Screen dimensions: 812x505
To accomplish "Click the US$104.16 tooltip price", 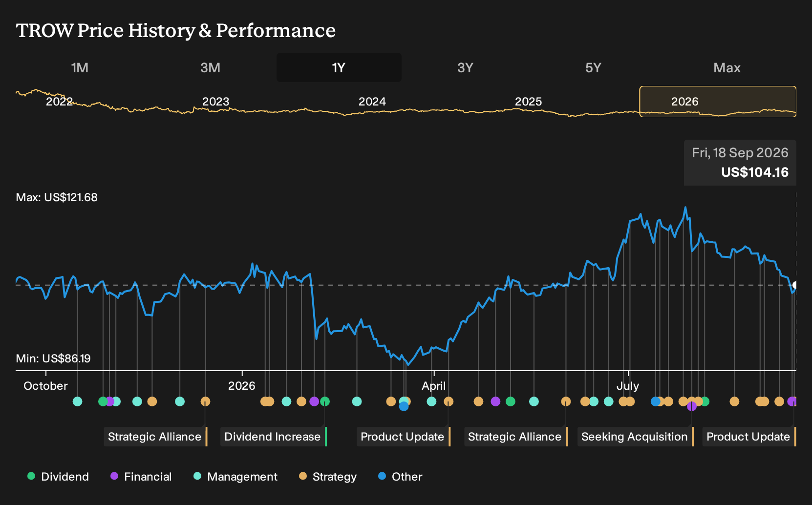I will pyautogui.click(x=755, y=172).
